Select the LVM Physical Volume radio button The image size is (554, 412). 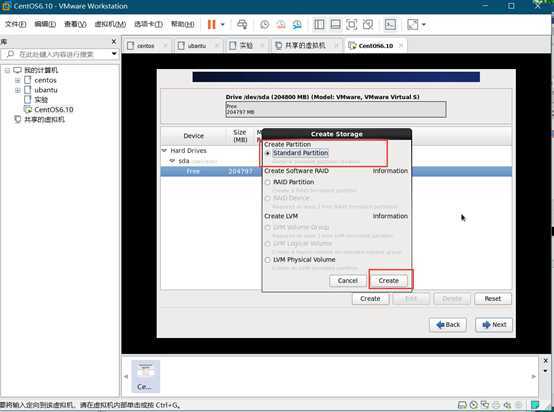click(267, 260)
